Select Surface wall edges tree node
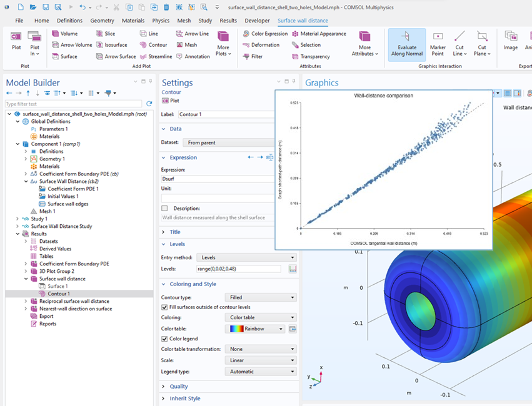 tap(68, 204)
